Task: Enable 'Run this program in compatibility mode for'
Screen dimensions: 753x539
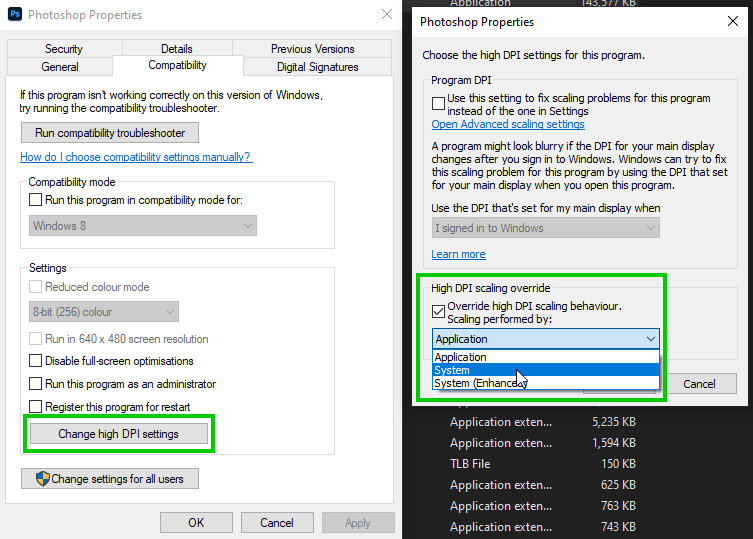Action: 36,199
